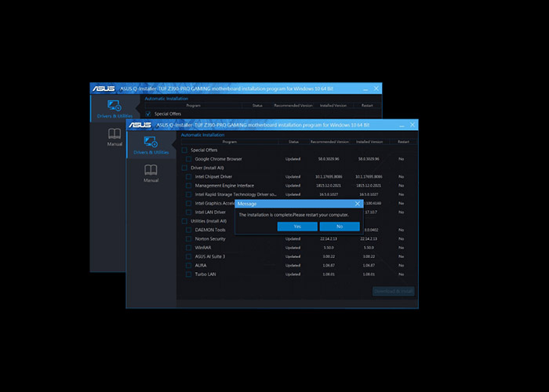Screen dimensions: 549x392
Task: Click Yes in the Message dialog
Action: pos(297,227)
